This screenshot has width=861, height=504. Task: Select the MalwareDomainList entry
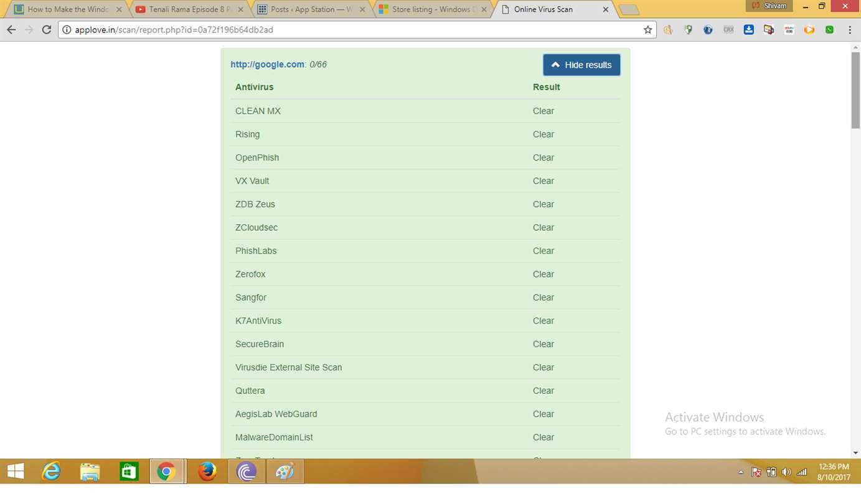click(x=274, y=437)
